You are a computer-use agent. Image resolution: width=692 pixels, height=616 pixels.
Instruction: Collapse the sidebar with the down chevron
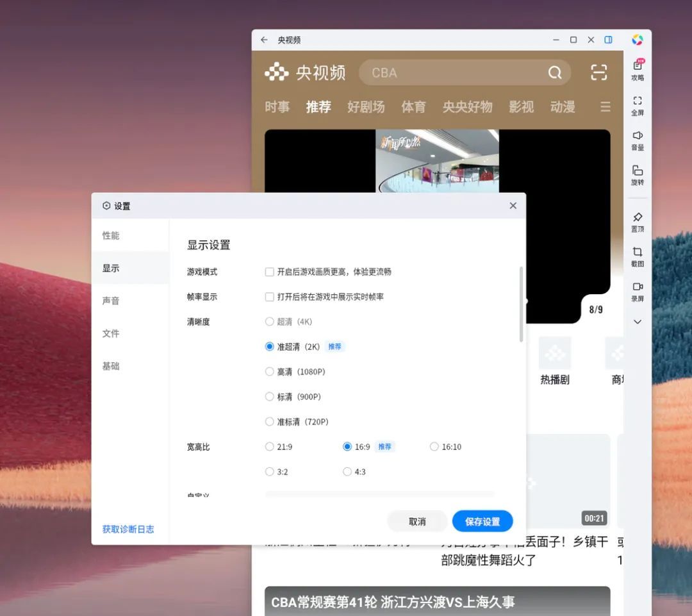(637, 321)
